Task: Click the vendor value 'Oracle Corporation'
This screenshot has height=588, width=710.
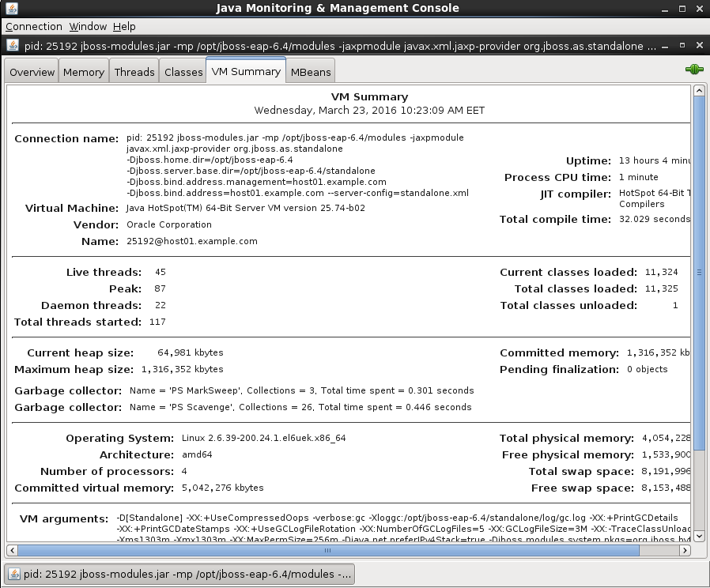Action: pos(169,224)
